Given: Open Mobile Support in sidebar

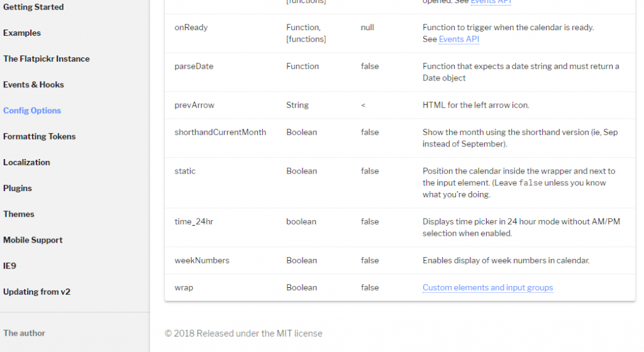Looking at the screenshot, I should click(x=33, y=239).
